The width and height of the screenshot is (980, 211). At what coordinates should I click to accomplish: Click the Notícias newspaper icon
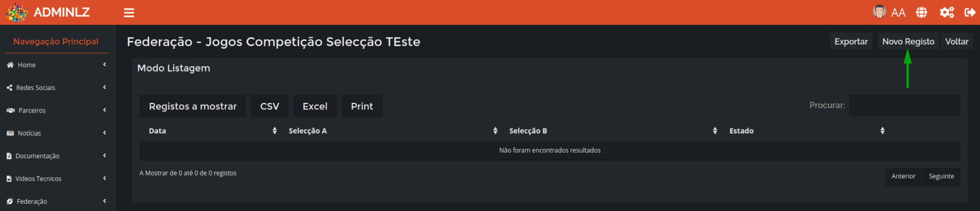click(x=10, y=133)
